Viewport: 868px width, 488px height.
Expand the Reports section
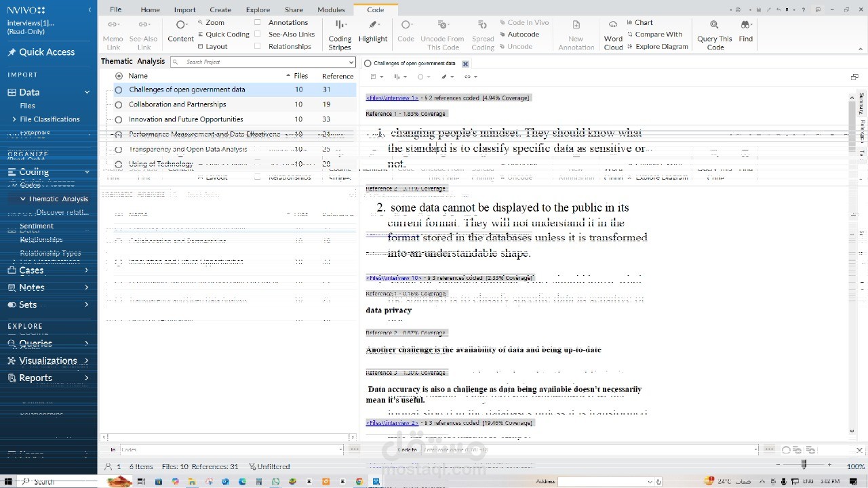(86, 378)
